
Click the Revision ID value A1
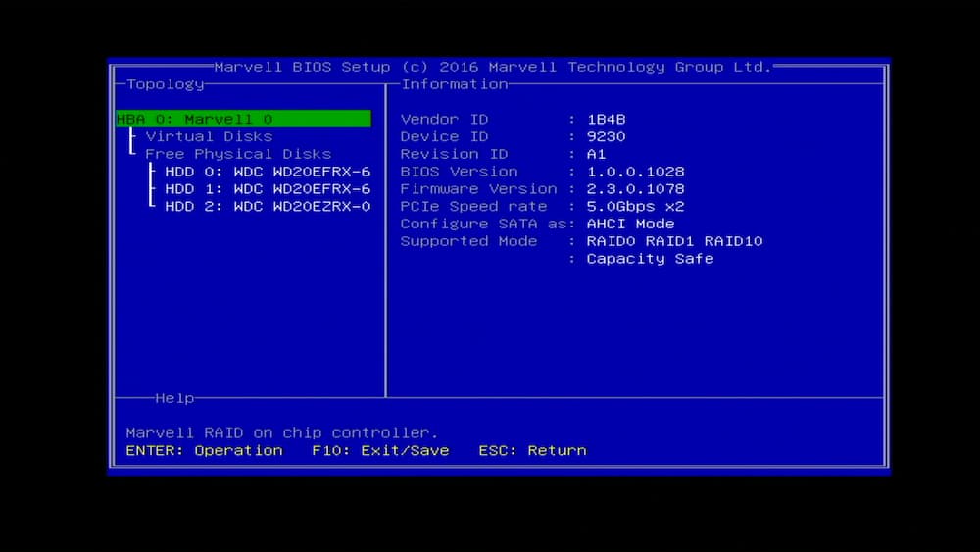[596, 154]
